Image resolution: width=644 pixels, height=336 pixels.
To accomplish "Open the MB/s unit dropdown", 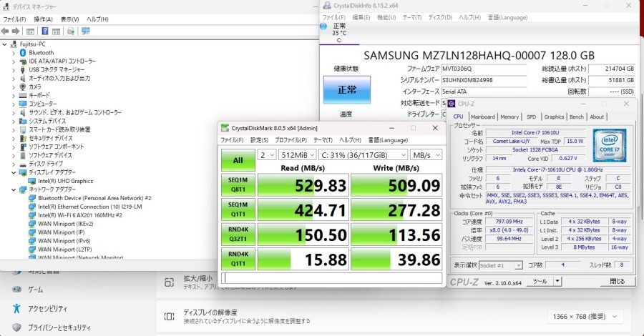I will pos(426,154).
